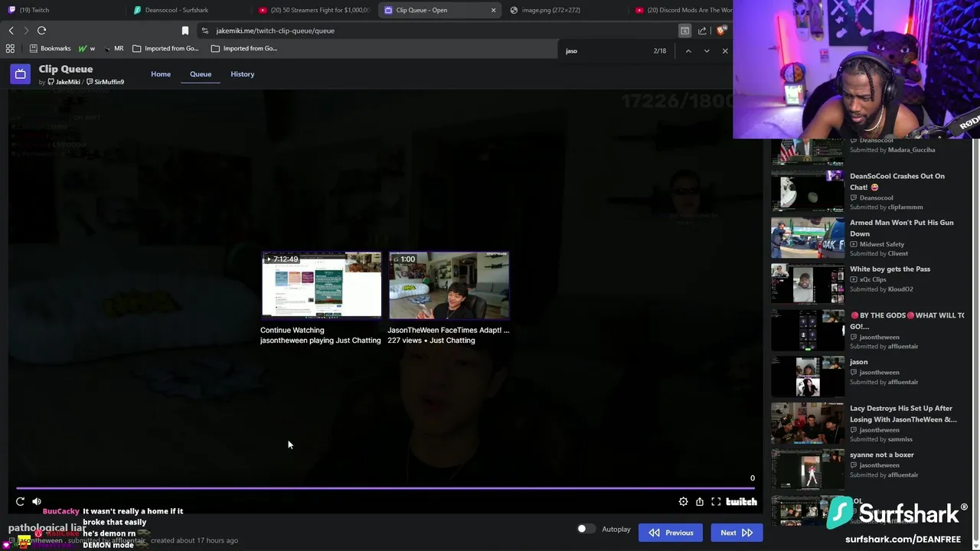Open the Twitch logo link in the player
The image size is (980, 551).
pyautogui.click(x=741, y=502)
